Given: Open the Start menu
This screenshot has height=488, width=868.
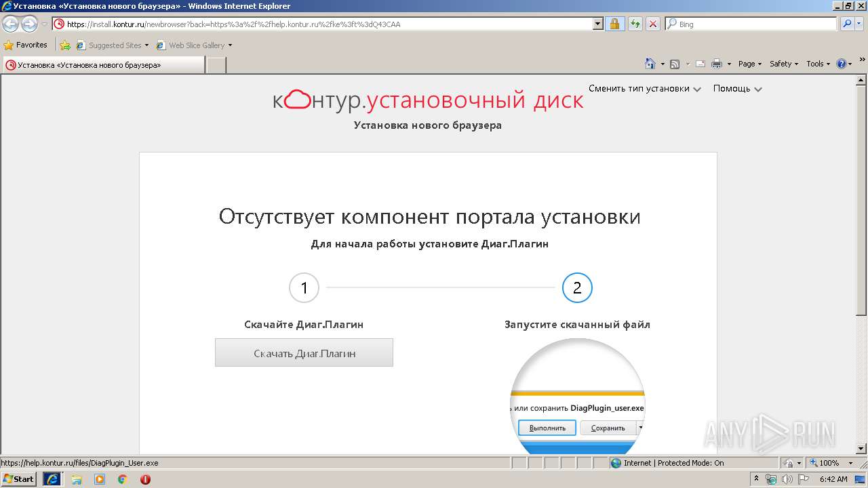Looking at the screenshot, I should click(x=19, y=479).
